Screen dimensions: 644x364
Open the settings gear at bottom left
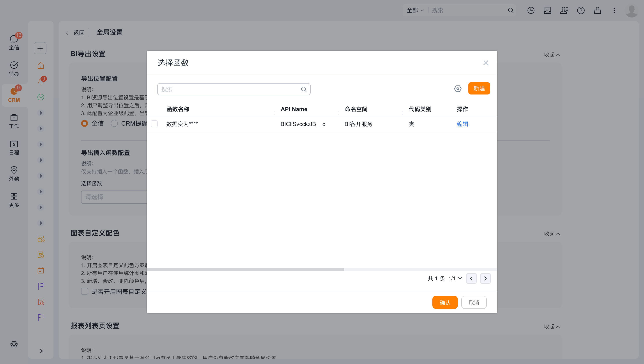point(14,344)
